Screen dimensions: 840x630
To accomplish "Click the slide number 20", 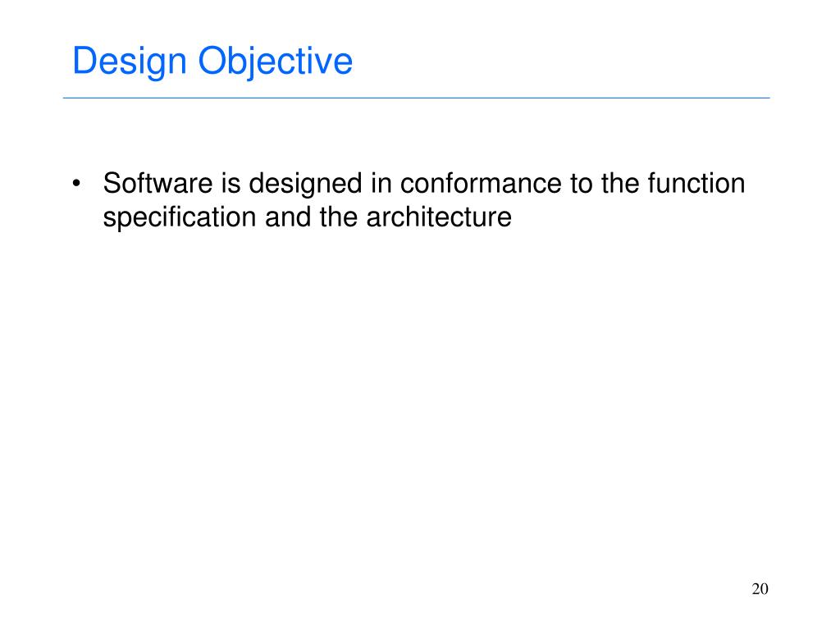I will pos(760,589).
